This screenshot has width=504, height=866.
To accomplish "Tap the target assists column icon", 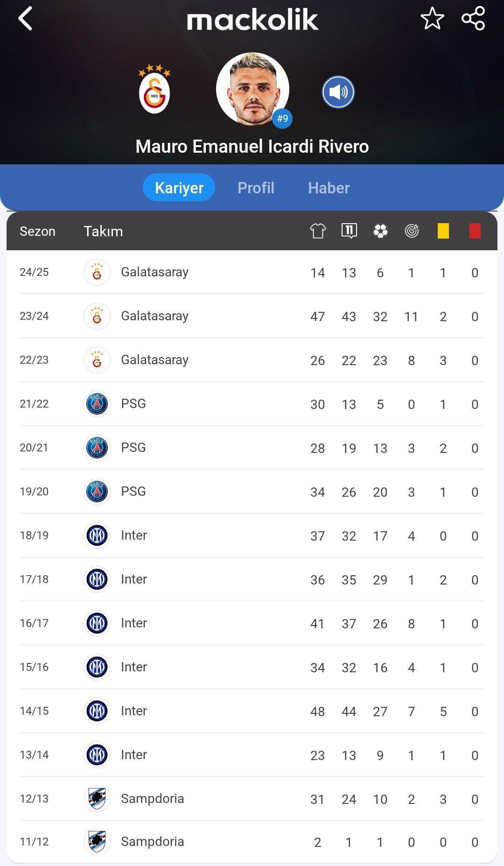I will click(x=412, y=231).
